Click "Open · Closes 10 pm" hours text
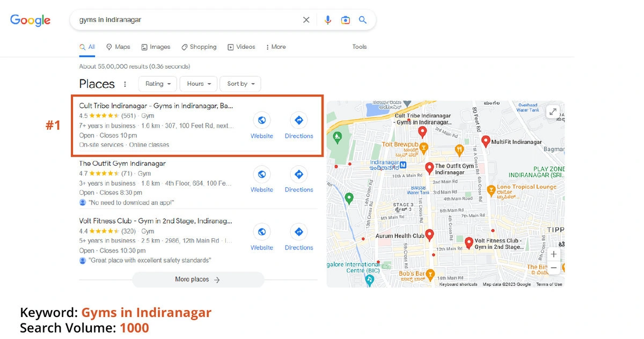644x339 pixels. pos(108,136)
